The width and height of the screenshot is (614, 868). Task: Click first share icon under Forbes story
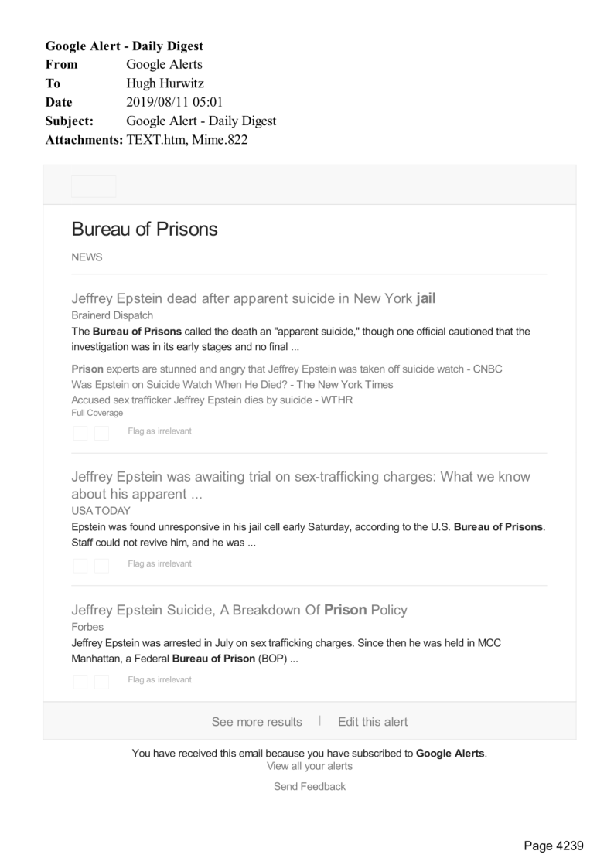[x=80, y=681]
